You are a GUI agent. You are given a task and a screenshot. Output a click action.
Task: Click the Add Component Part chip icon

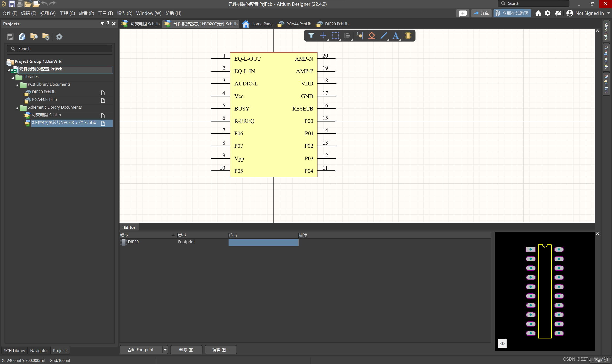point(408,36)
